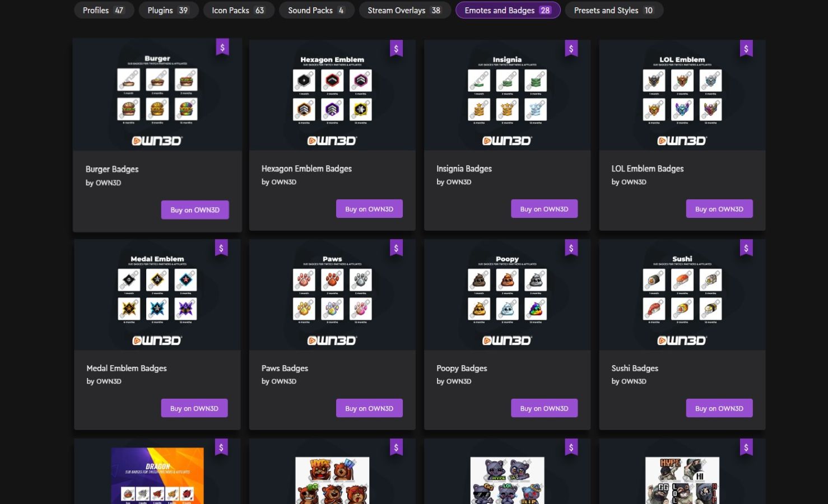
Task: Click 'by OWN3D' under Sushi Badges
Action: [x=629, y=381]
